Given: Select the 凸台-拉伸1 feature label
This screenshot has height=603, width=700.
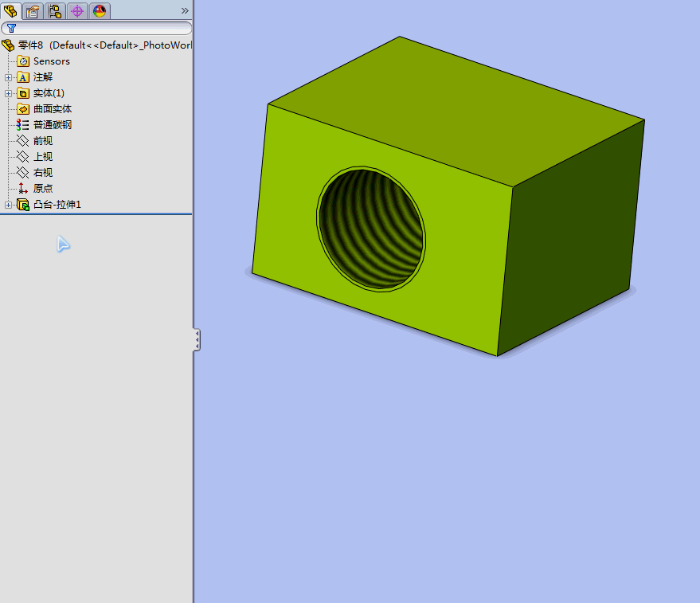Looking at the screenshot, I should click(x=57, y=205).
